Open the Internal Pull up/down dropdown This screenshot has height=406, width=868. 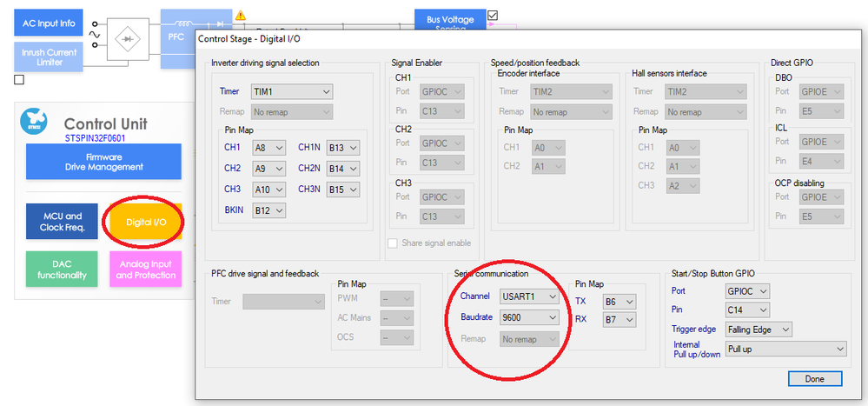786,349
